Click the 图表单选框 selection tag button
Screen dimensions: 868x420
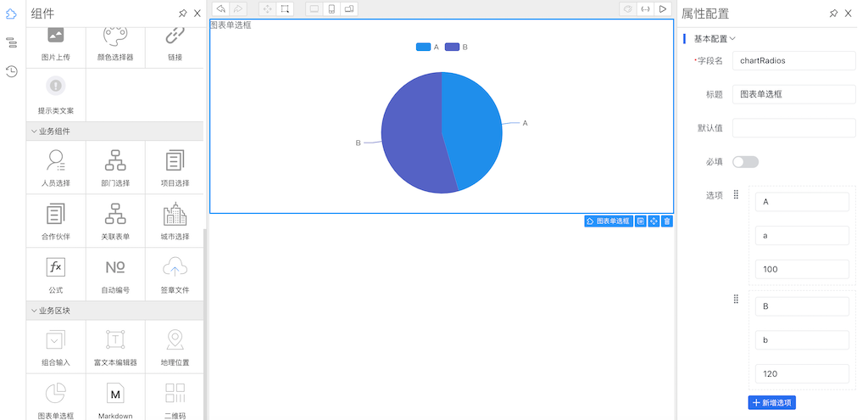click(609, 221)
